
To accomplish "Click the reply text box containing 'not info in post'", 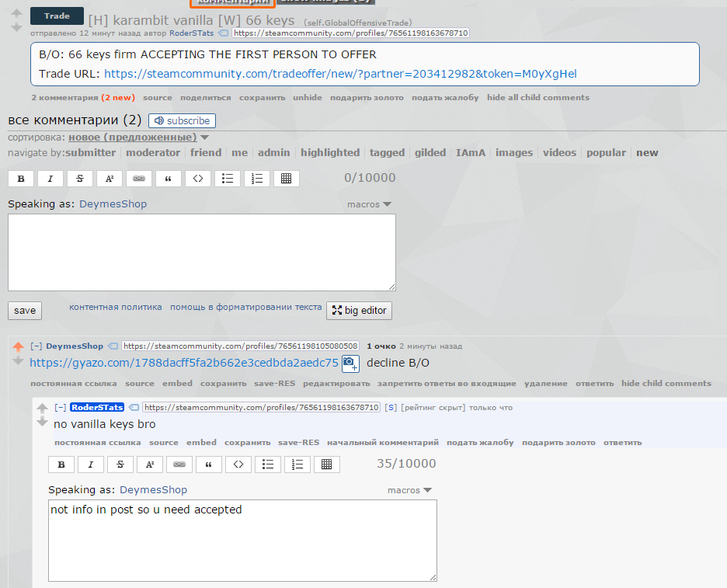I will (x=242, y=541).
